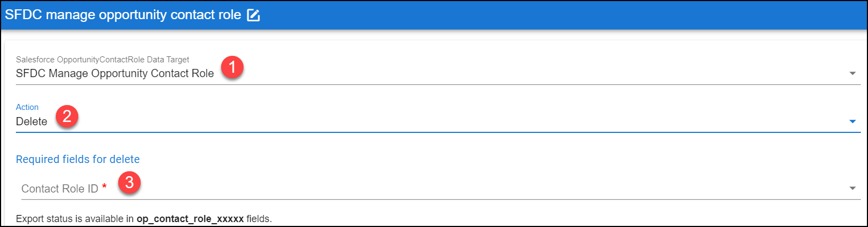This screenshot has width=868, height=227.
Task: Click the red required asterisk on Contact Role ID
Action: (104, 188)
